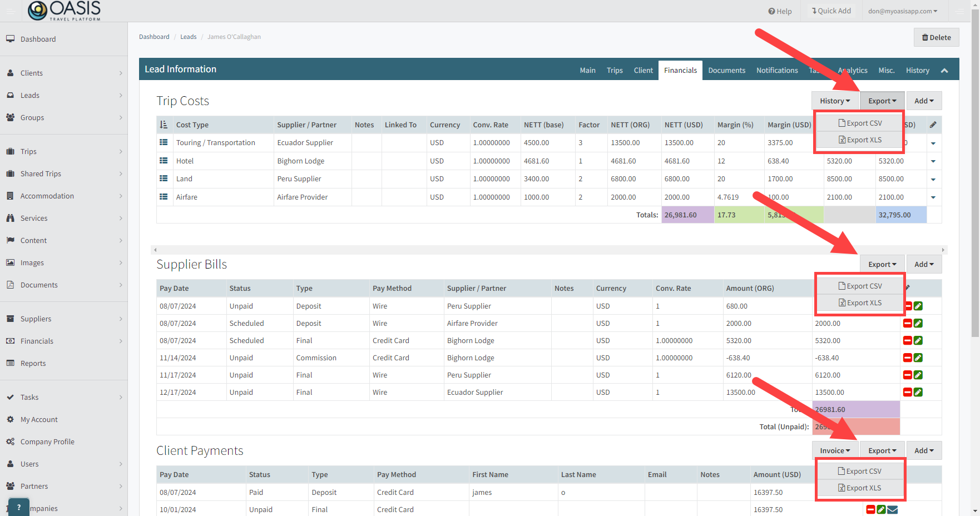The image size is (980, 516).
Task: Switch to the History tab in Lead Information
Action: point(918,70)
